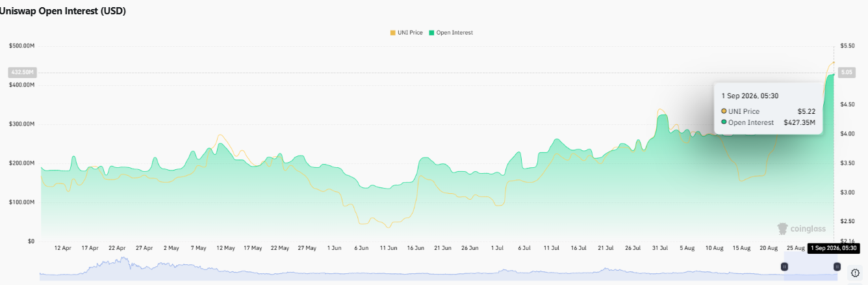Click the '$3.00' right axis label
This screenshot has width=868, height=285.
(x=847, y=192)
